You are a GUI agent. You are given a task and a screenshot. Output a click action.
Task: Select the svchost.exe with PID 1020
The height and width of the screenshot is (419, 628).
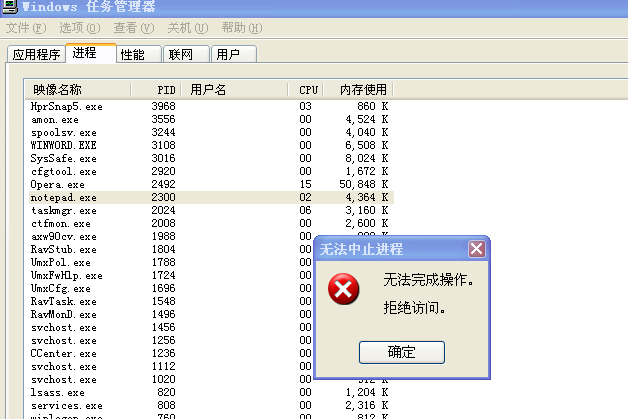pyautogui.click(x=171, y=379)
